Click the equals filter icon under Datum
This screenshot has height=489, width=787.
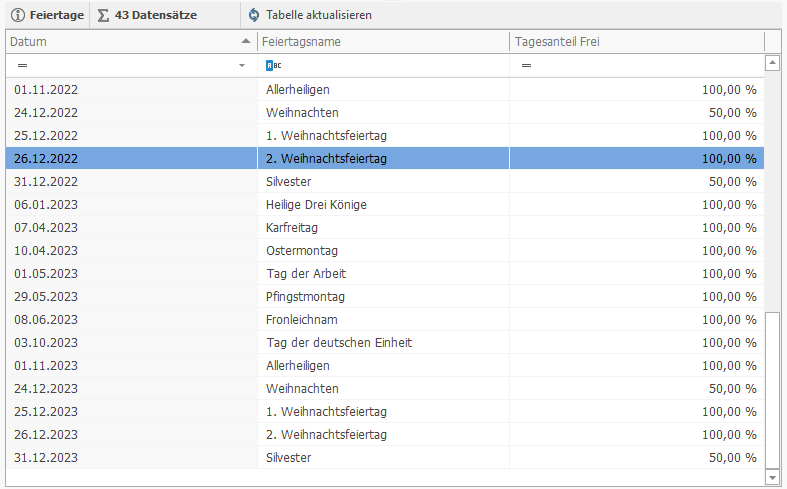[x=23, y=65]
